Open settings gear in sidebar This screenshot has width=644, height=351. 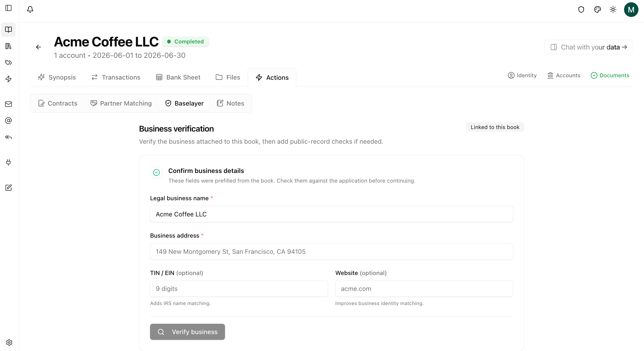pyautogui.click(x=9, y=342)
